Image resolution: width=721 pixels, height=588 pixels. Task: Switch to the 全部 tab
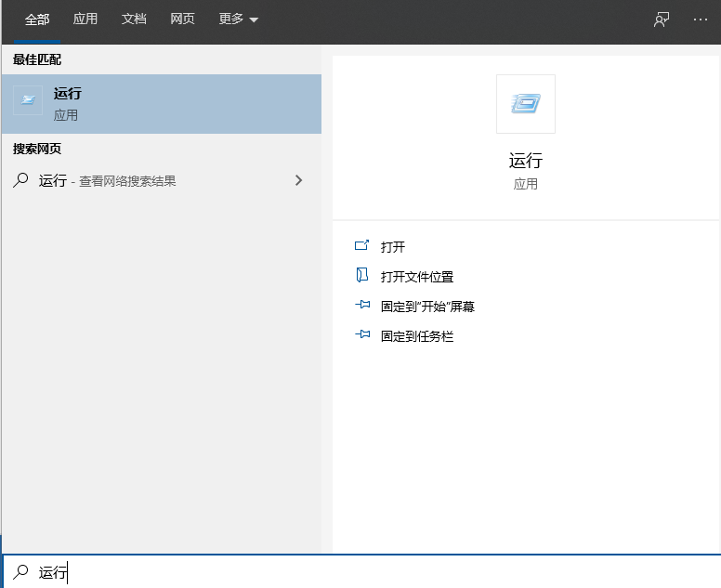(37, 20)
